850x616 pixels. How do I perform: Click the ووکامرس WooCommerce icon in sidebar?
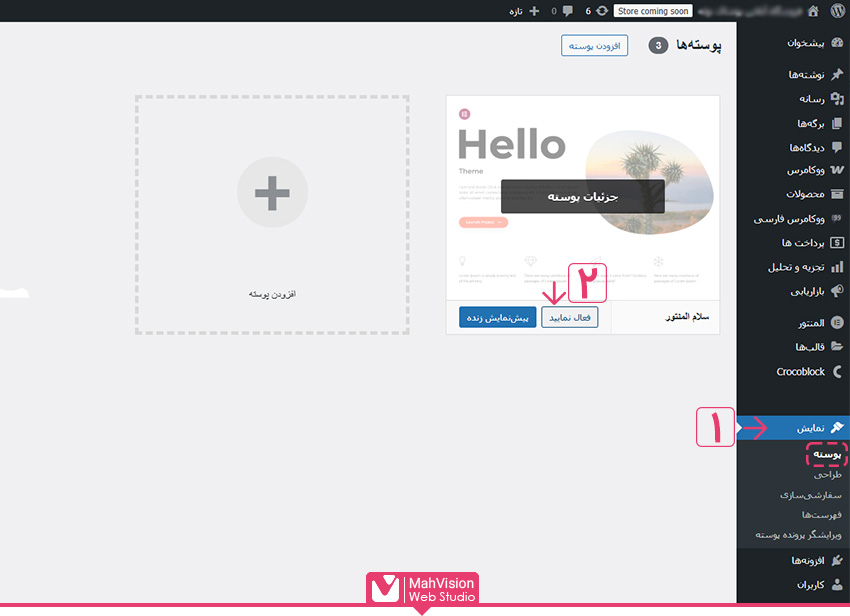837,170
